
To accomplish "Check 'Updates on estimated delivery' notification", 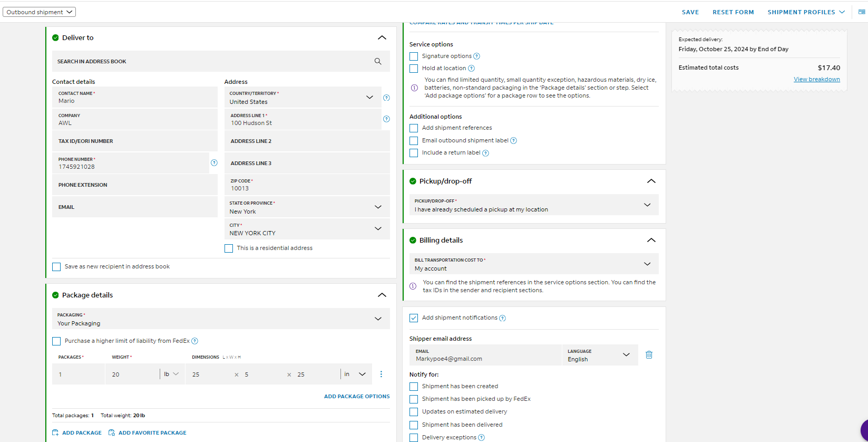I will coord(414,412).
